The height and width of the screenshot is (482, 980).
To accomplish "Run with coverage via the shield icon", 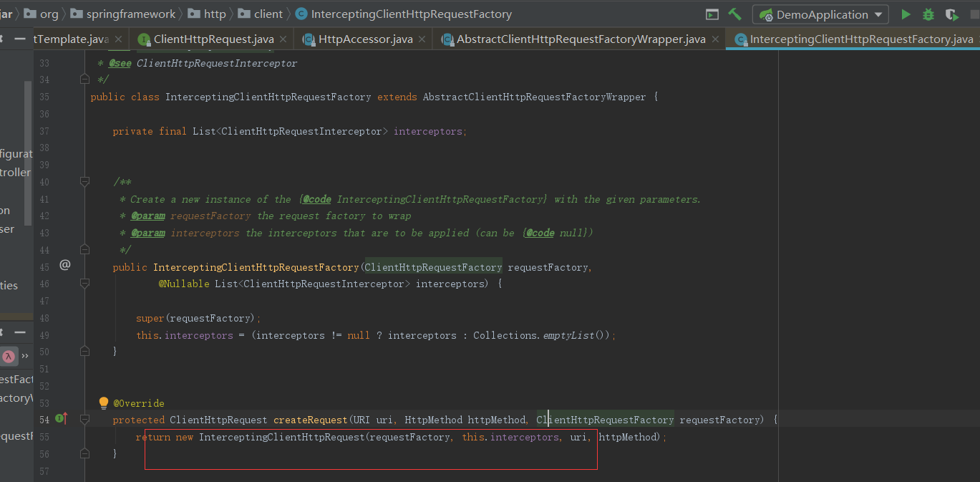I will pos(951,14).
